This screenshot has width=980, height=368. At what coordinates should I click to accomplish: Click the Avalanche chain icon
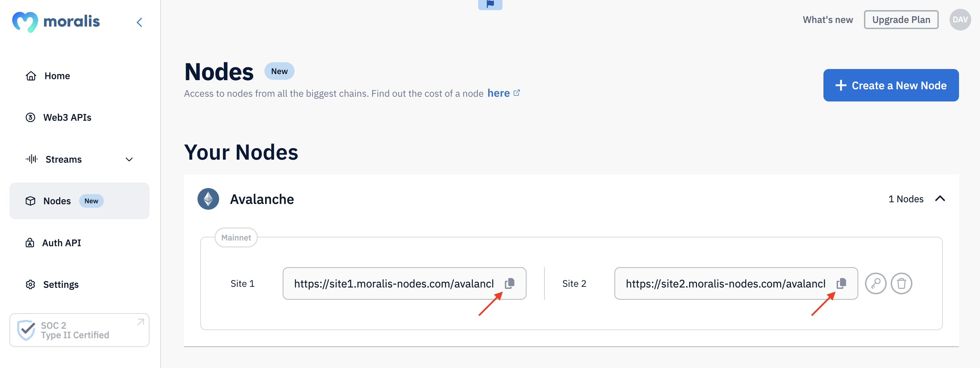click(x=208, y=199)
